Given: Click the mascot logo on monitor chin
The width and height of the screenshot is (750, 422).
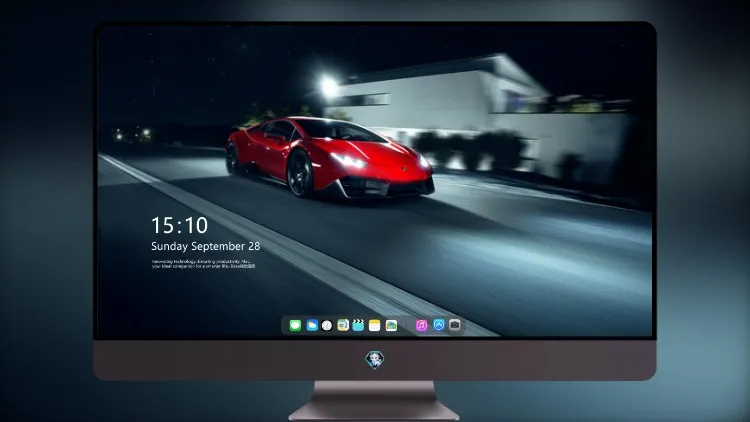Looking at the screenshot, I should pos(375,360).
